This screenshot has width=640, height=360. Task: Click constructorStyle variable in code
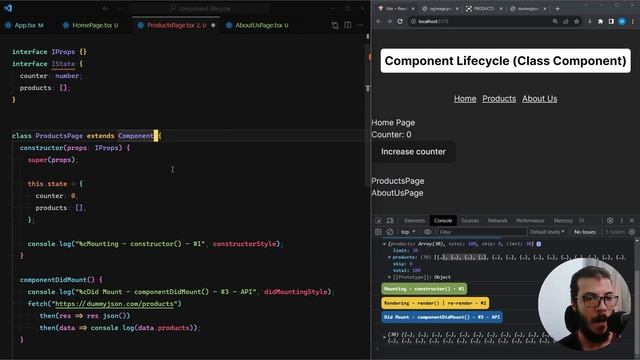tap(244, 244)
